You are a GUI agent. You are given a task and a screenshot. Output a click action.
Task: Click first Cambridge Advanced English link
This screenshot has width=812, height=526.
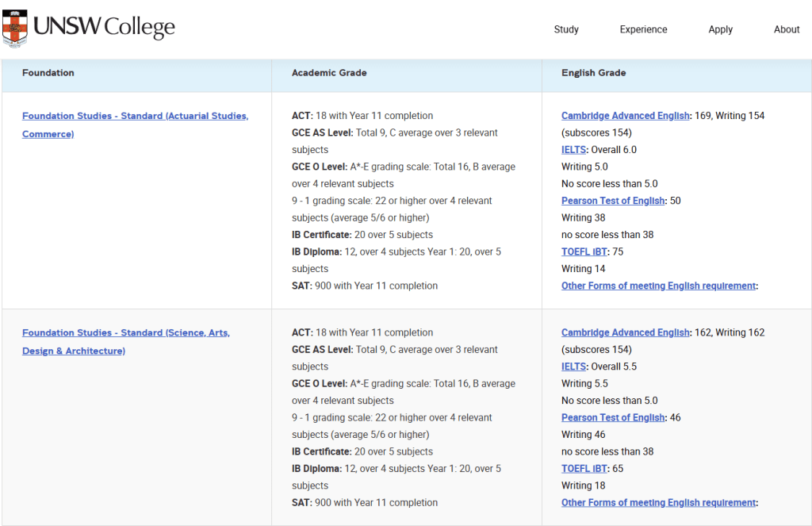(625, 116)
